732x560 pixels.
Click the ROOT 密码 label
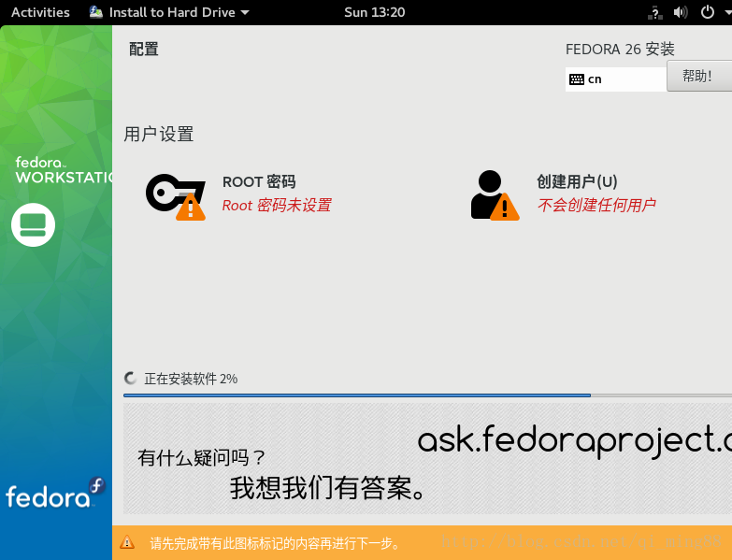259,181
